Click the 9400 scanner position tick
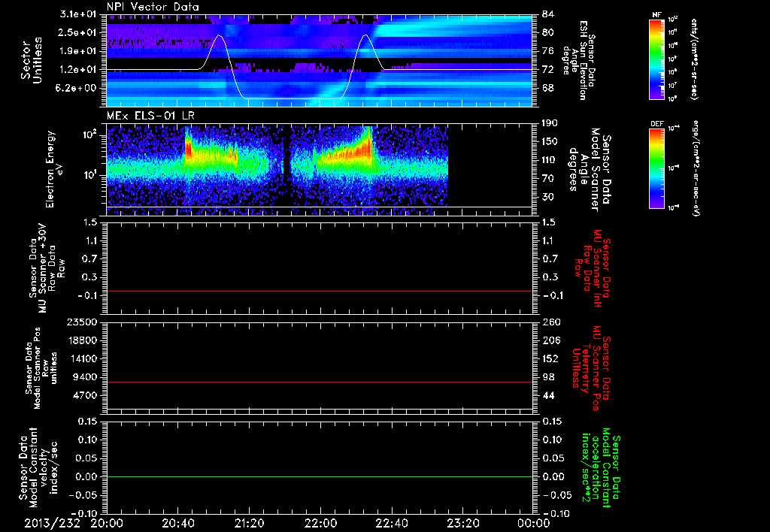 (x=84, y=377)
